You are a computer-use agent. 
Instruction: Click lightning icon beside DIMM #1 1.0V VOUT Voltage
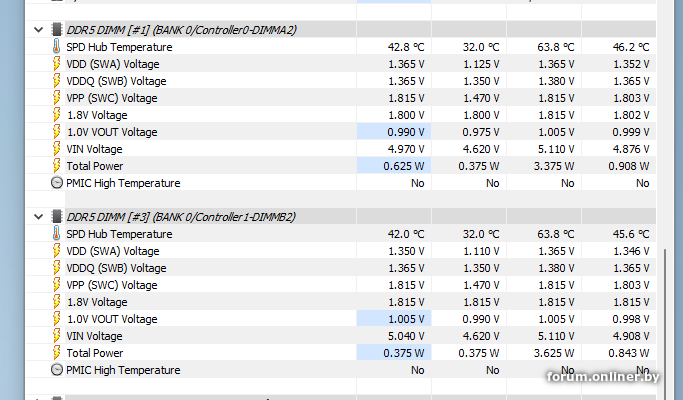coord(56,132)
